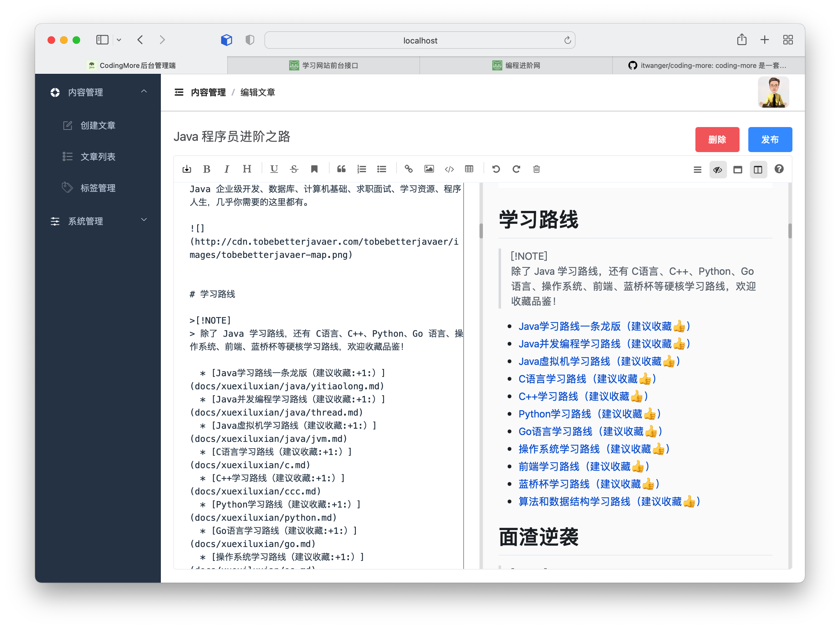840x629 pixels.
Task: Open 文章列表 in the sidebar
Action: click(98, 156)
